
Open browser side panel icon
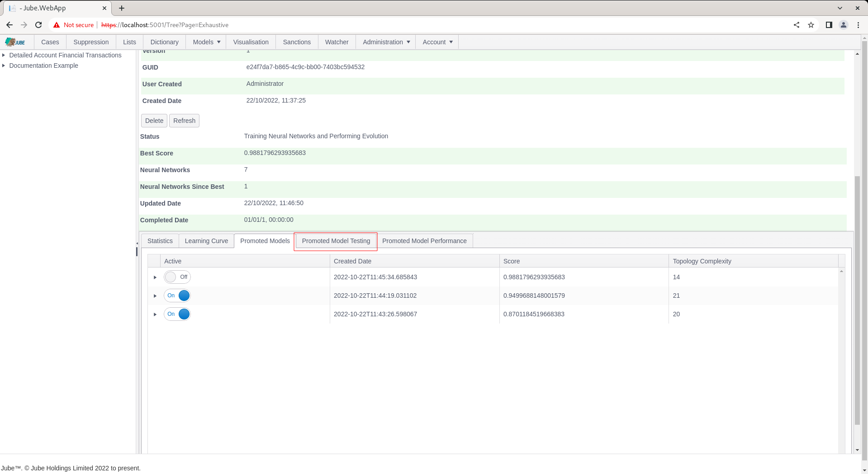pos(829,25)
